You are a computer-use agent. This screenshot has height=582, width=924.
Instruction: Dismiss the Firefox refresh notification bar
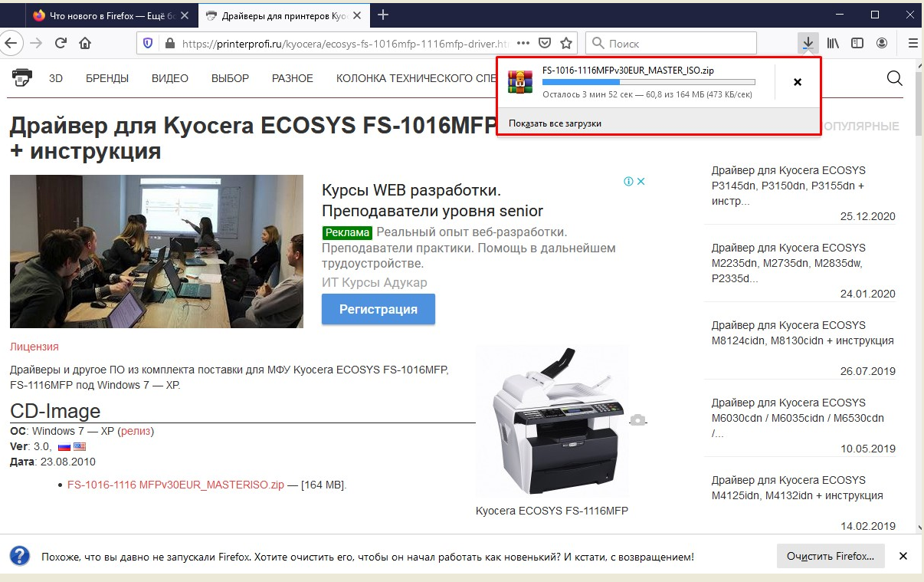click(903, 556)
